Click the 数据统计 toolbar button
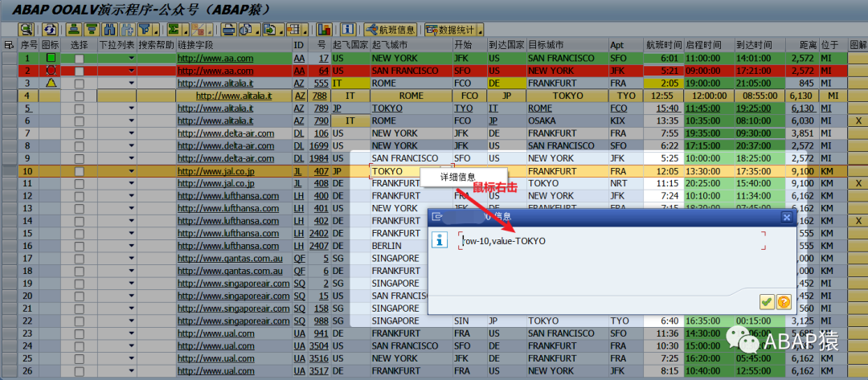868x380 pixels. [450, 29]
